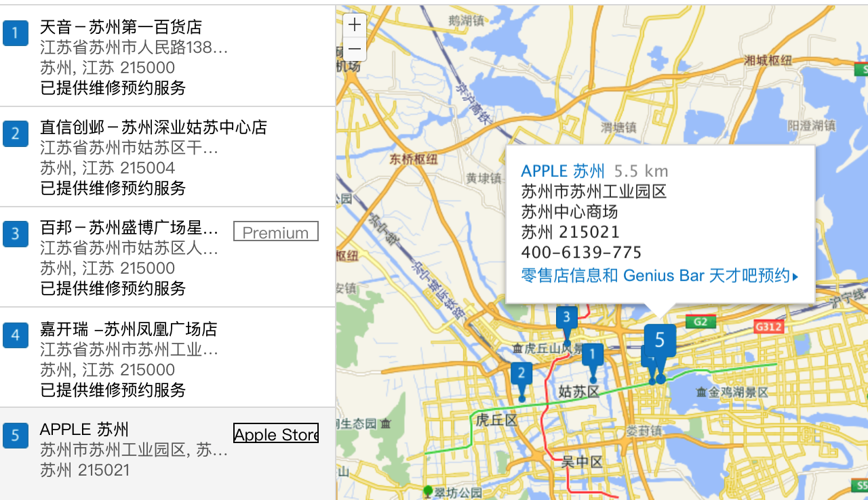
Task: Zoom in the map with plus button
Action: (355, 26)
